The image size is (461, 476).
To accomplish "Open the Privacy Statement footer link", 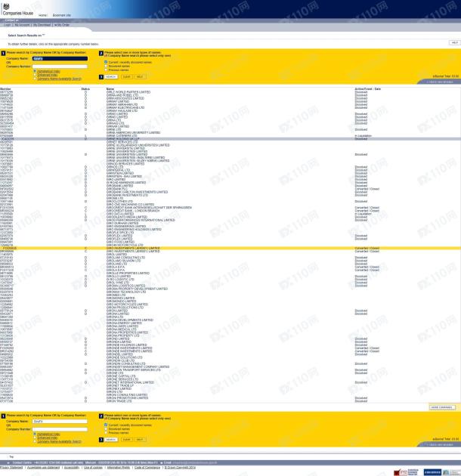I will pos(11,468).
